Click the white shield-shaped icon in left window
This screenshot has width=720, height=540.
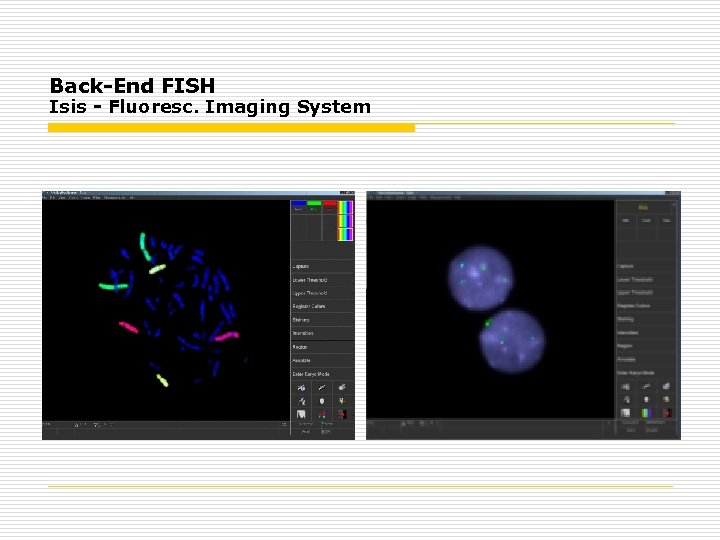[322, 401]
